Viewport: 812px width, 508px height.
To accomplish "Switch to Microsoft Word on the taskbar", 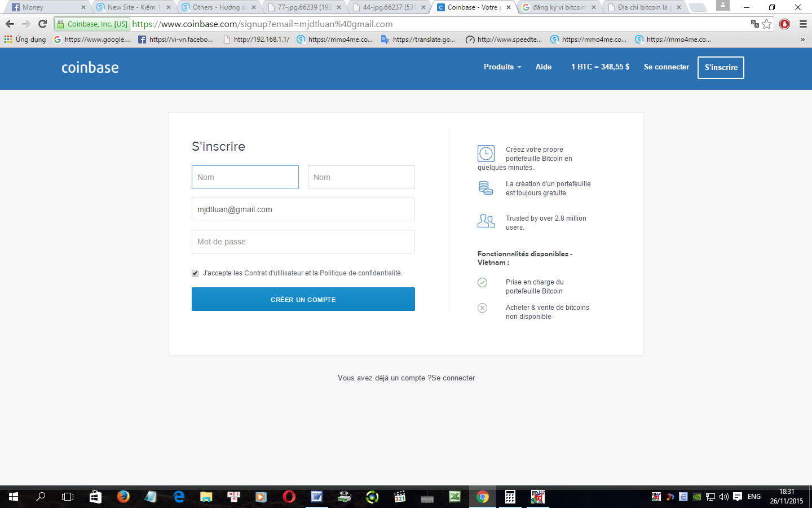I will tap(316, 497).
